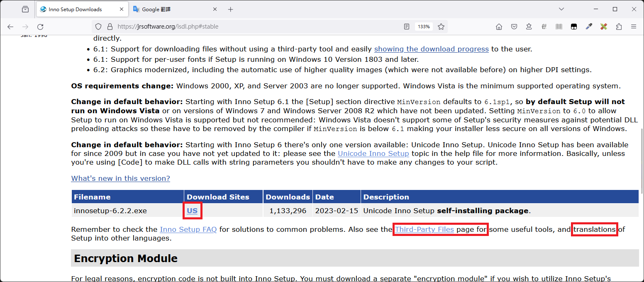The width and height of the screenshot is (644, 282).
Task: Save page to Pocket
Action: 514,27
